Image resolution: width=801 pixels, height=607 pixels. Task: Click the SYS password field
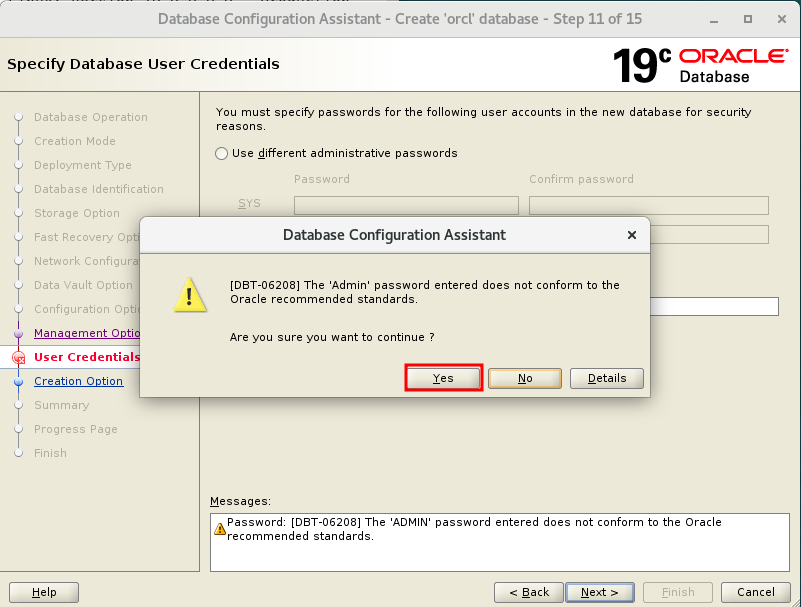click(406, 205)
